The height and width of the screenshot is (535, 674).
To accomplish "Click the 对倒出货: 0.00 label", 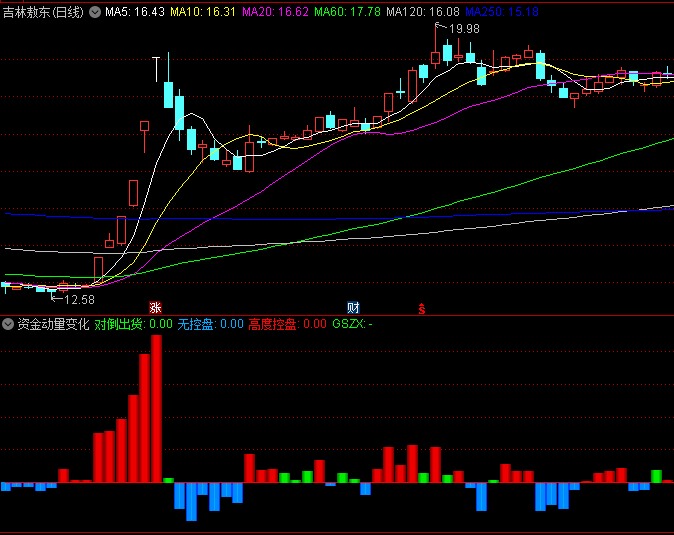I will coord(133,324).
